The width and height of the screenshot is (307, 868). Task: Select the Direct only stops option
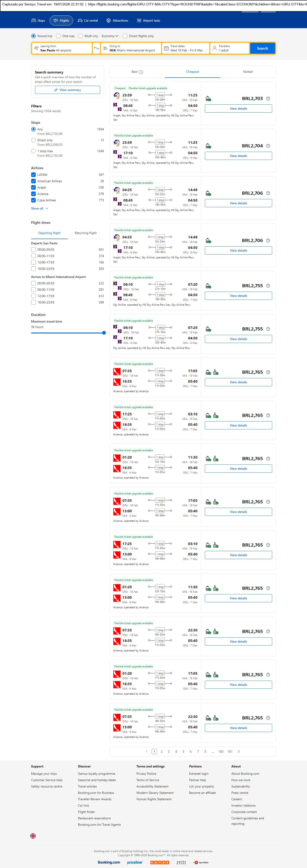33,140
